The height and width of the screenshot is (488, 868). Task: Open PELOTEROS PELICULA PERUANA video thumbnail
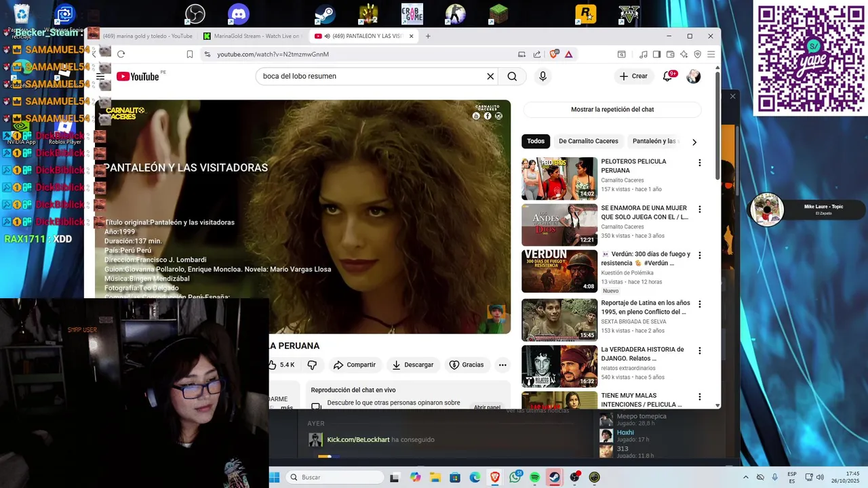point(559,179)
